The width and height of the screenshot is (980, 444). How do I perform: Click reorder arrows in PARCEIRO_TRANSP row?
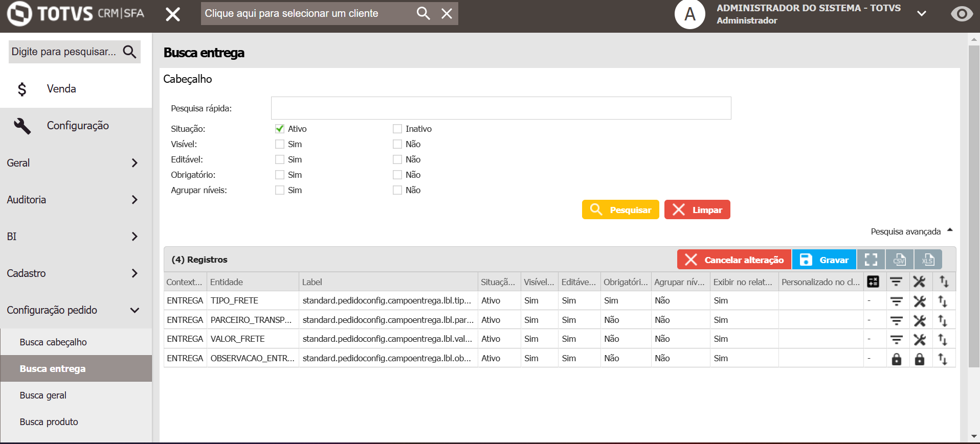(x=943, y=320)
